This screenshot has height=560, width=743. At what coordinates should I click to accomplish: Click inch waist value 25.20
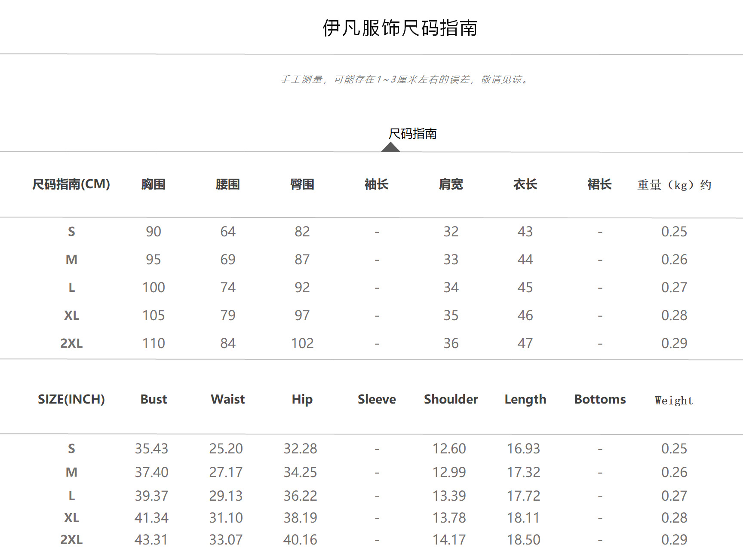click(x=226, y=449)
